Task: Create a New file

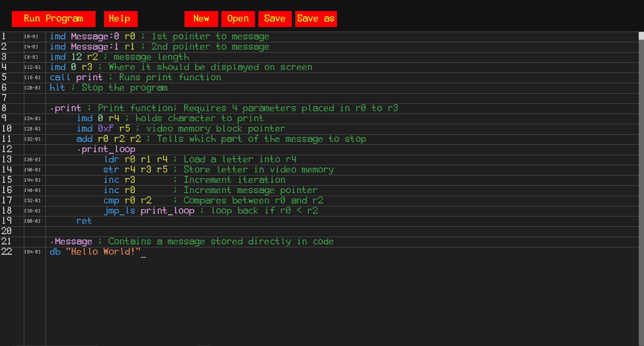Action: click(201, 19)
